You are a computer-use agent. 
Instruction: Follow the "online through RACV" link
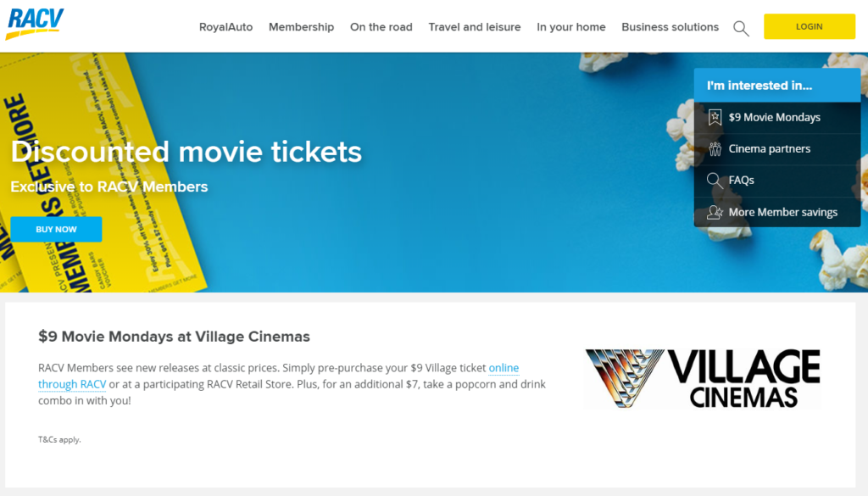click(504, 368)
